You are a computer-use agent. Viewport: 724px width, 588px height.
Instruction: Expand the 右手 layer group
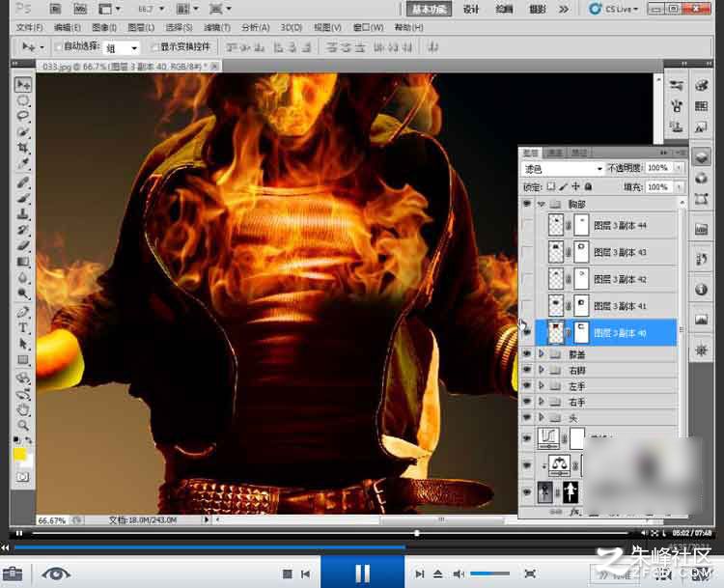coord(542,402)
